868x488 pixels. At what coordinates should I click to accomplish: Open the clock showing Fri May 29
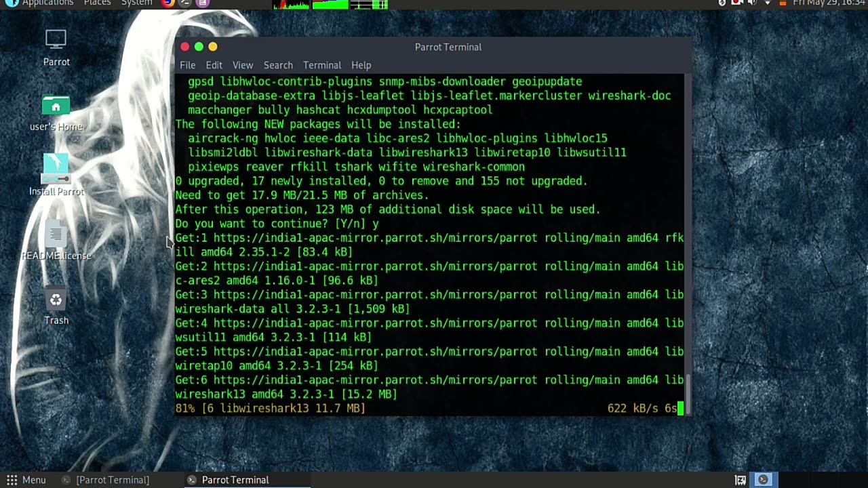(x=829, y=3)
